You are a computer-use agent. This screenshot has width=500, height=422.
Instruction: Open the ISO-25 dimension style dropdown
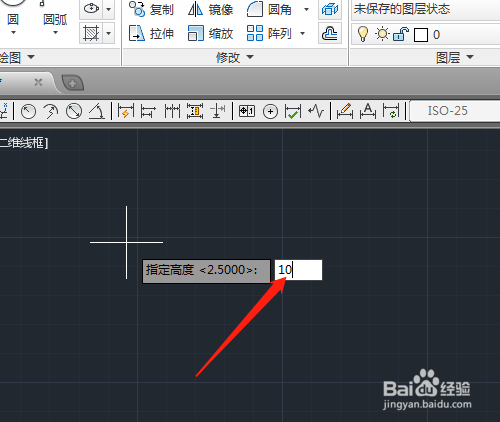pos(455,111)
